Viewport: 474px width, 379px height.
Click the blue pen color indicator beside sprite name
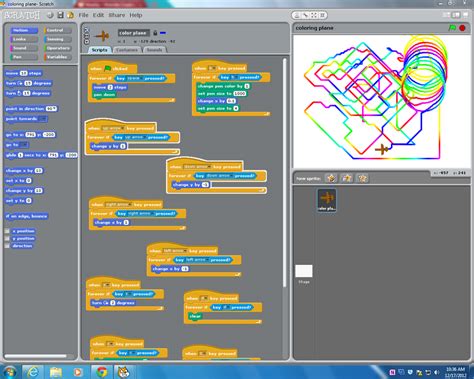[x=163, y=33]
